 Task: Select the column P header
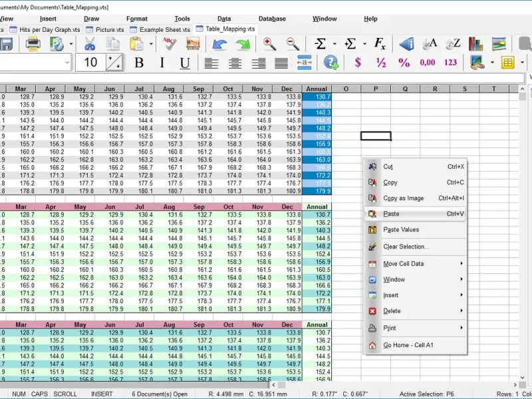(376, 89)
